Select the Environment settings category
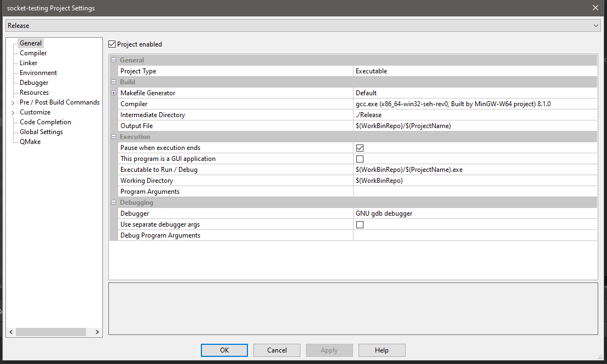 pos(37,72)
